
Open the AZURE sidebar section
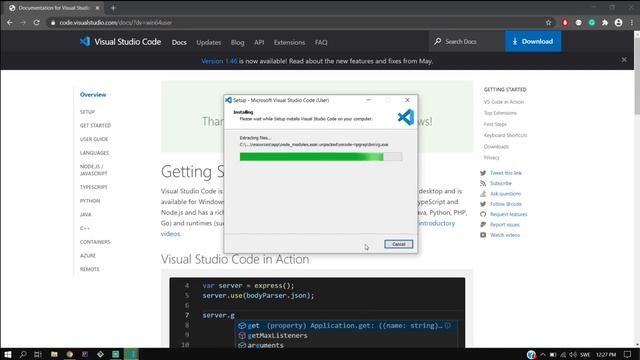pyautogui.click(x=88, y=256)
